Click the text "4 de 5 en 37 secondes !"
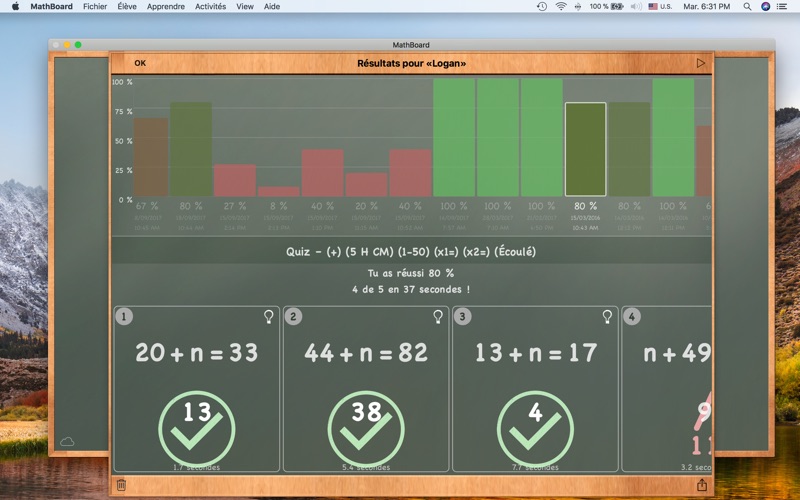Viewport: 800px width, 500px height. click(x=411, y=289)
